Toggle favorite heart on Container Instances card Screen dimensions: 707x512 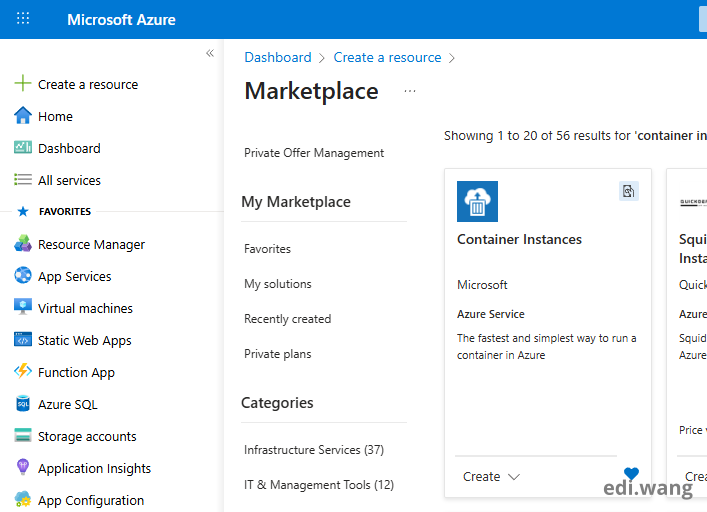click(x=631, y=474)
